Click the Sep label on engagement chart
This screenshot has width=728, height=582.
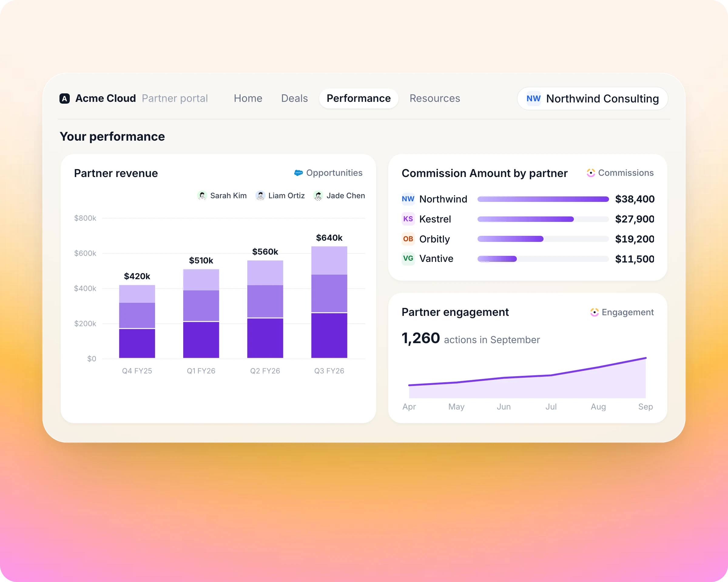[645, 406]
